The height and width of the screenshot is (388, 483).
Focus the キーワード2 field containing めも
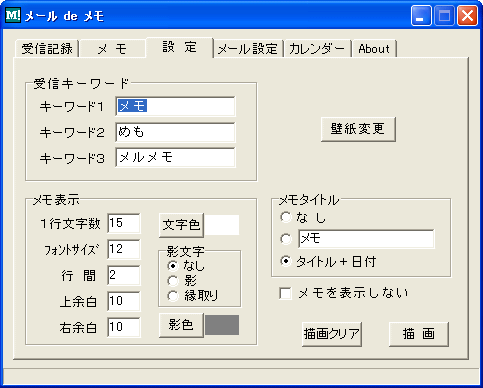click(x=175, y=132)
